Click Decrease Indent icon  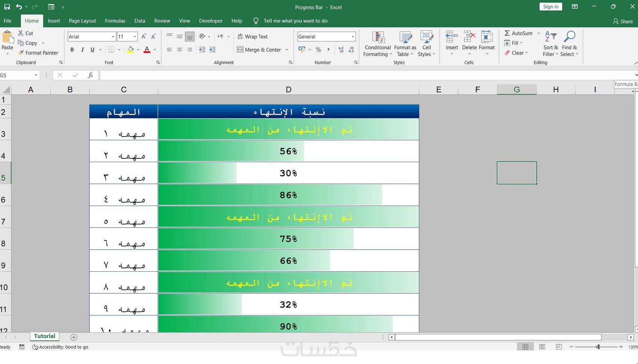coord(202,50)
